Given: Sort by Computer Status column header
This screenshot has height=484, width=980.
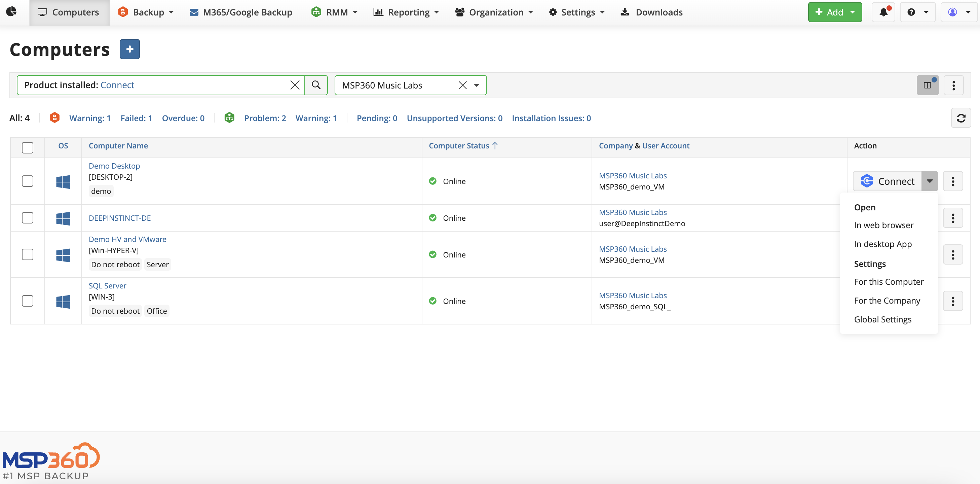Looking at the screenshot, I should [x=459, y=145].
